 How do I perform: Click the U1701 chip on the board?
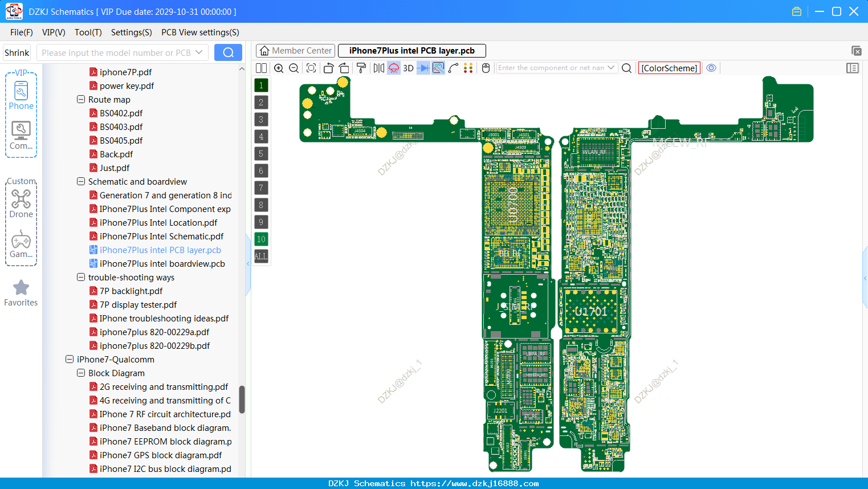(590, 311)
